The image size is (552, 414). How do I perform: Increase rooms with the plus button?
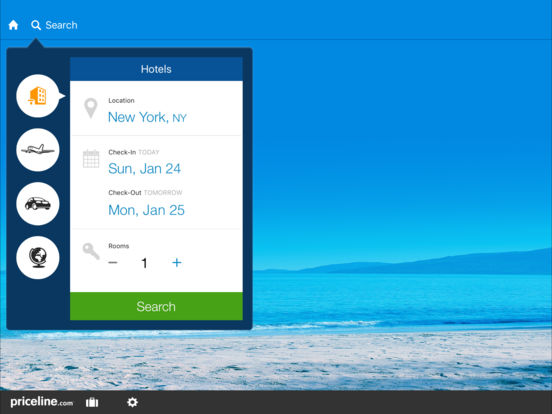pos(177,263)
